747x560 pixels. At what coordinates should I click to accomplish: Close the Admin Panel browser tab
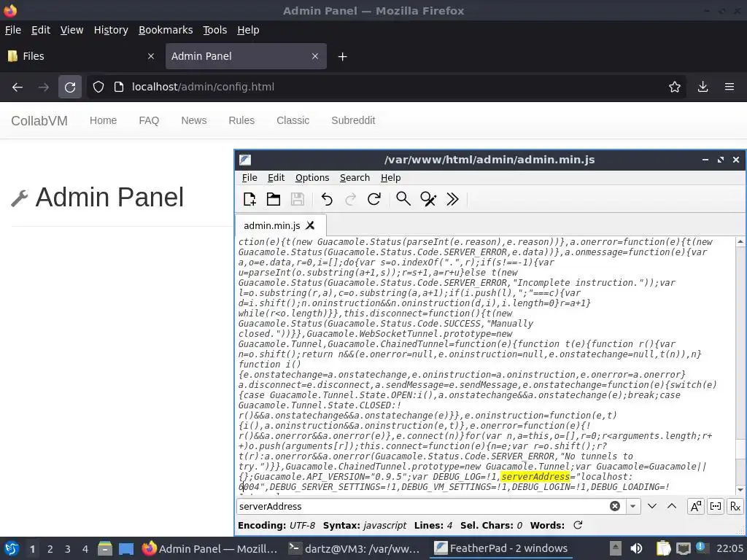(315, 56)
